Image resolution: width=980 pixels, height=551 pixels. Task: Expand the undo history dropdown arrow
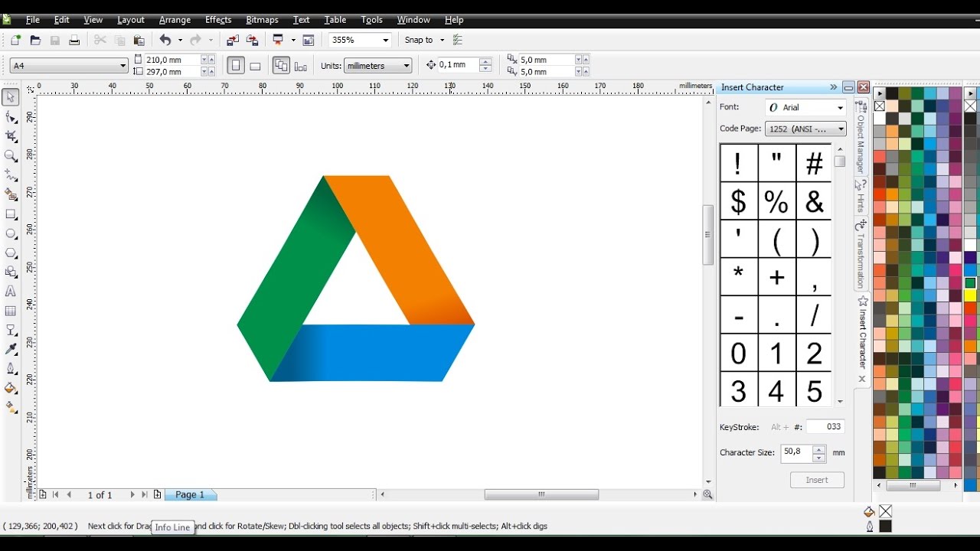click(180, 40)
